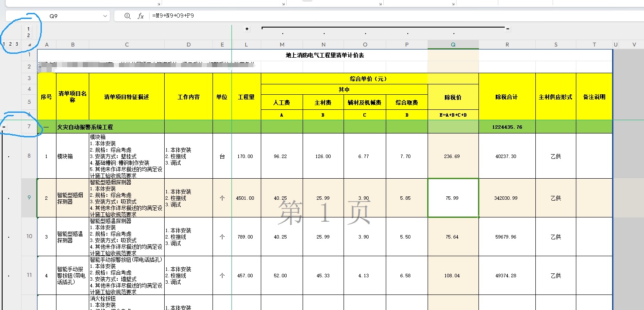The width and height of the screenshot is (644, 310).
Task: Click the column outline level 1 button
Action: 28,29
